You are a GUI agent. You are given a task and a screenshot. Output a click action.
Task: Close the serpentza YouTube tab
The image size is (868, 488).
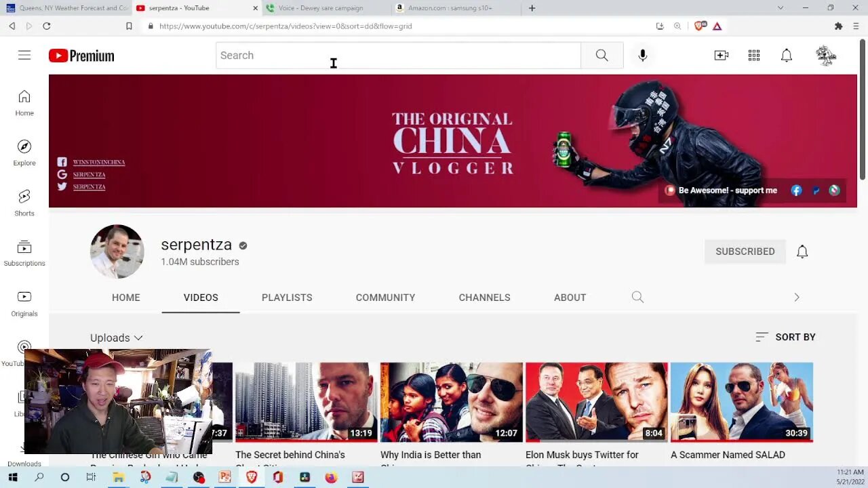pyautogui.click(x=256, y=8)
